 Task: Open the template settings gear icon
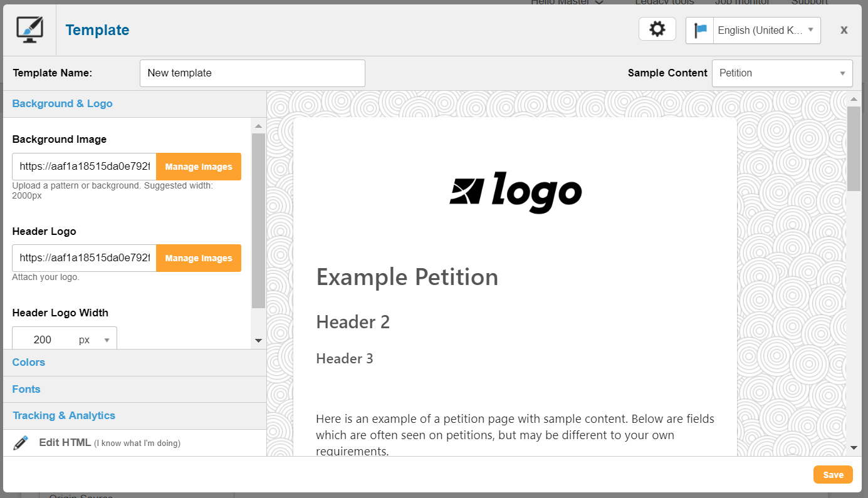coord(657,29)
